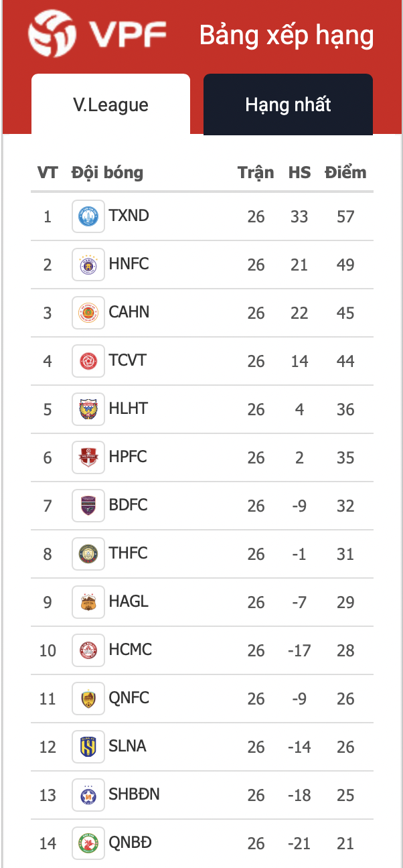
Task: Open the TCVT club crest
Action: pyautogui.click(x=88, y=361)
